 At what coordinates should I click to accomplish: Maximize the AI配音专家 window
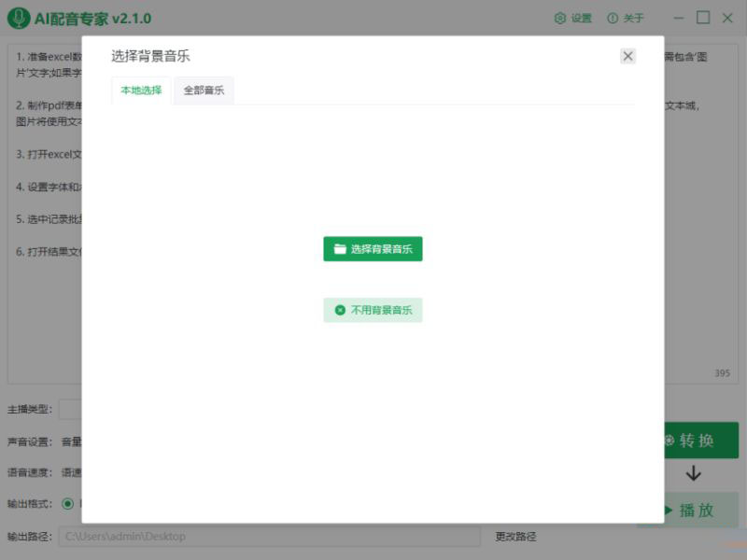[703, 18]
